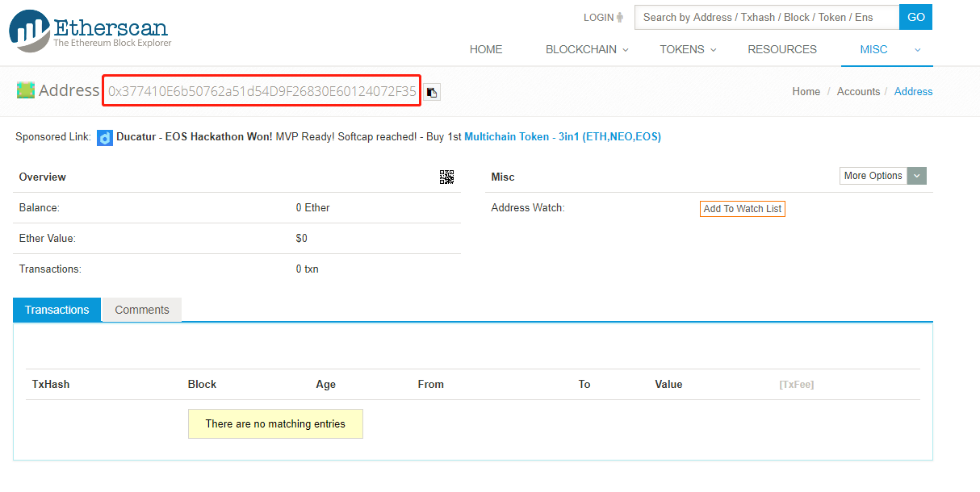980x492 pixels.
Task: Click the '0 txn' transactions value
Action: pos(308,269)
